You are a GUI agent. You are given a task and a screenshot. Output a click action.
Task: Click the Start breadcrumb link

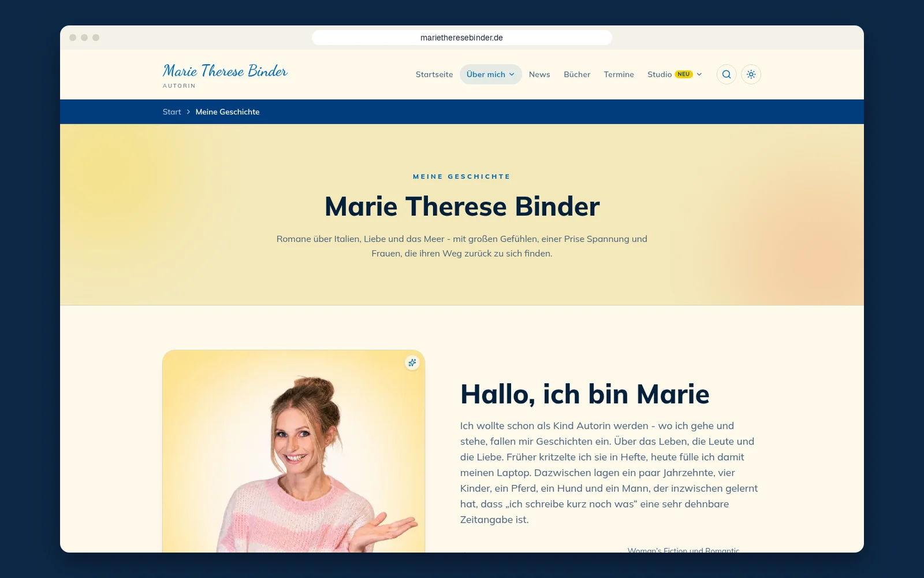(x=172, y=112)
